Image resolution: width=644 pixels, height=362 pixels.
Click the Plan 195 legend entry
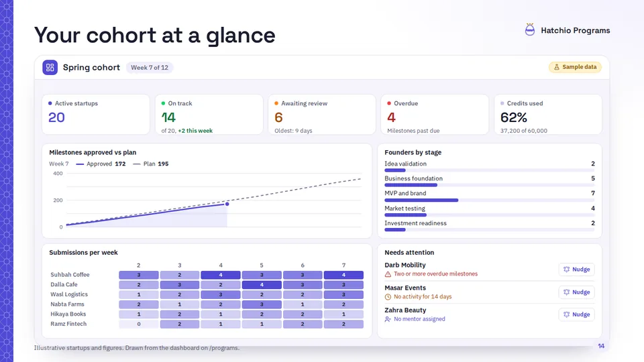coord(151,164)
